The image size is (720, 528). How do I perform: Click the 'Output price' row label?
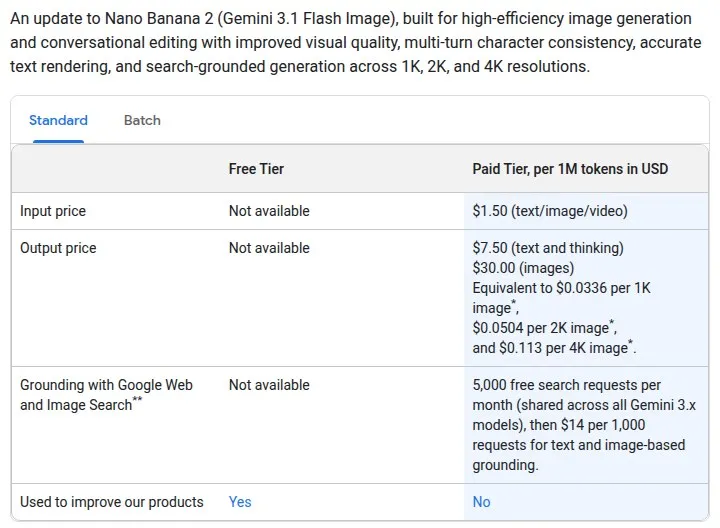pos(58,248)
